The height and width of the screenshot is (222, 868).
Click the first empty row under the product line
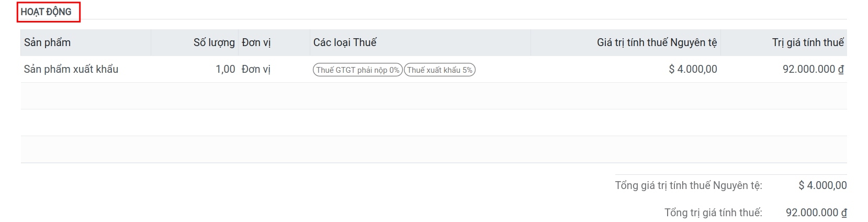[433, 96]
